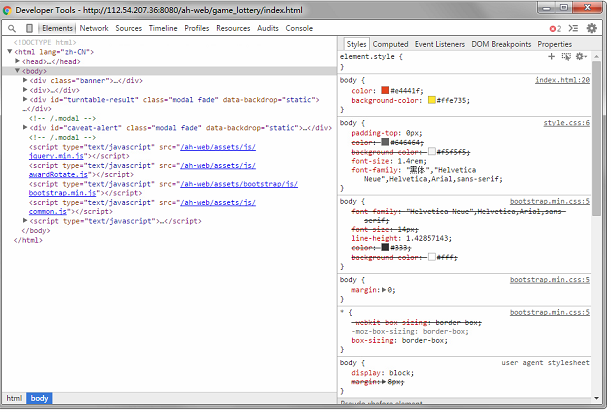
Task: Open DevTools settings gear icon
Action: pos(592,28)
